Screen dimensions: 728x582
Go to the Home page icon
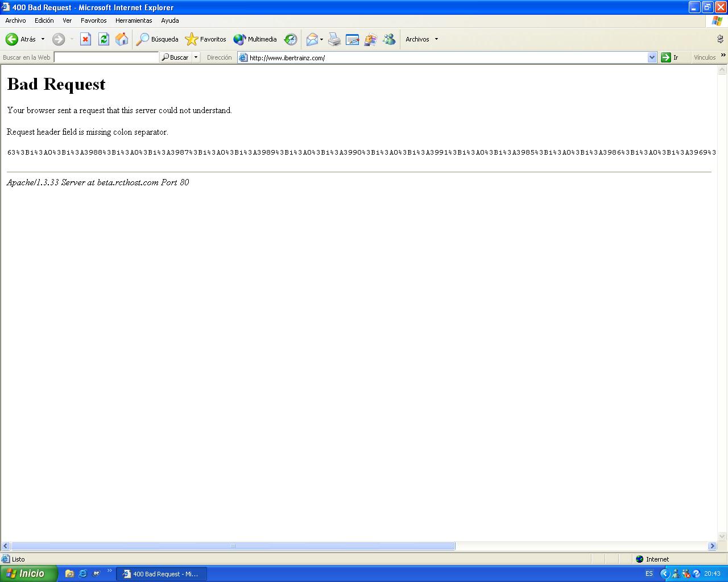coord(122,39)
